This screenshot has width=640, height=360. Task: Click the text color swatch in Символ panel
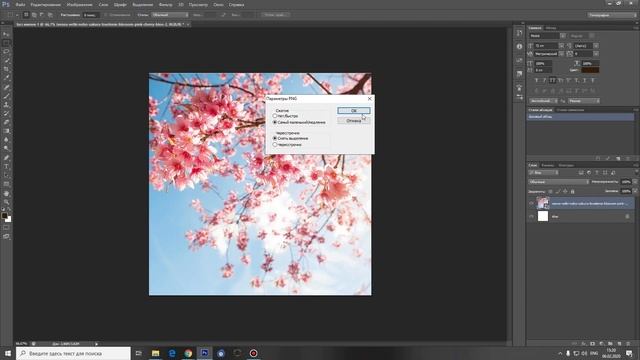(590, 70)
